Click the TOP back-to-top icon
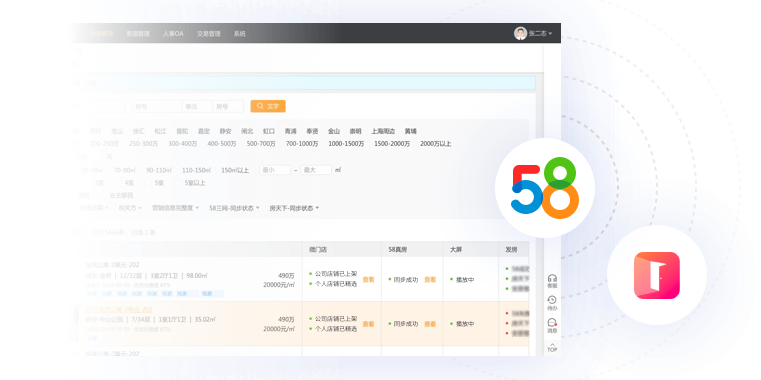This screenshot has height=380, width=761. (552, 347)
